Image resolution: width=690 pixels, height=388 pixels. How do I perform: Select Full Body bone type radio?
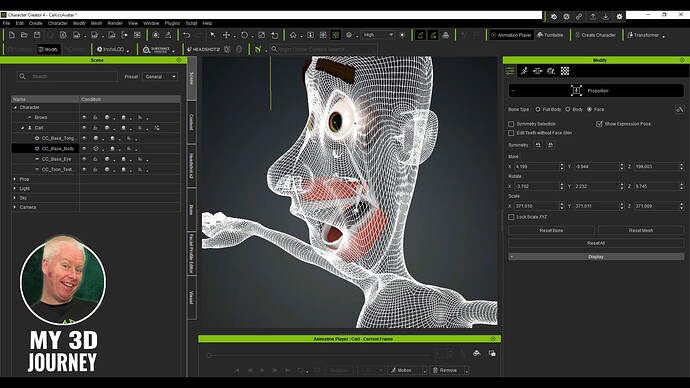click(538, 110)
